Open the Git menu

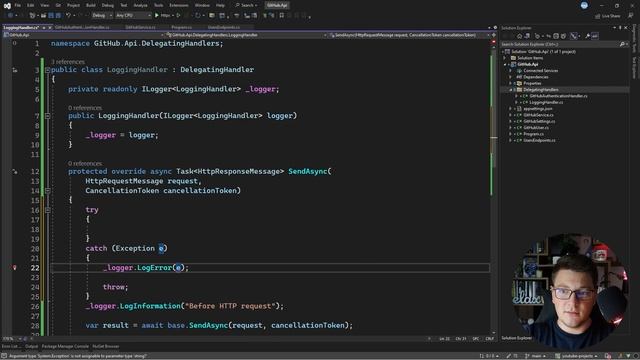tap(58, 5)
